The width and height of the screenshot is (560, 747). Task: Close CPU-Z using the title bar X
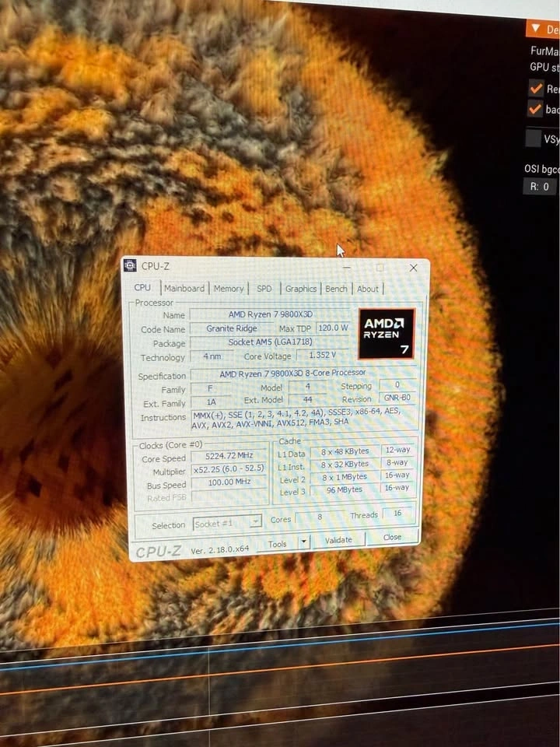tap(411, 268)
